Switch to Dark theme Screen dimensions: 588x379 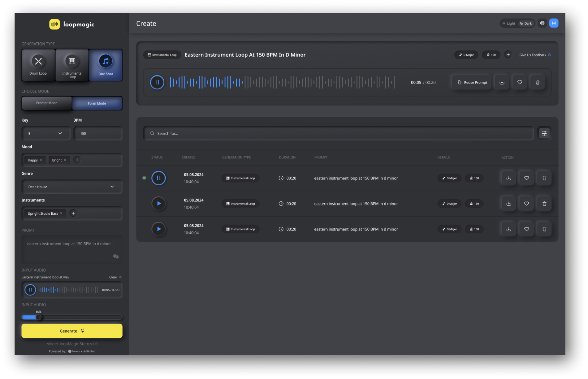coord(526,23)
